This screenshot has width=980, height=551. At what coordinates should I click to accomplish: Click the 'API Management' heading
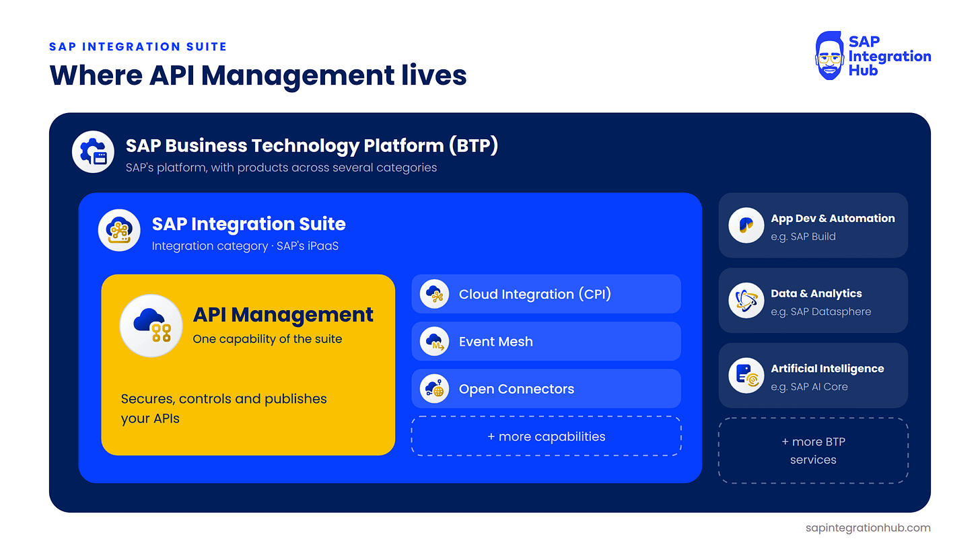point(283,314)
